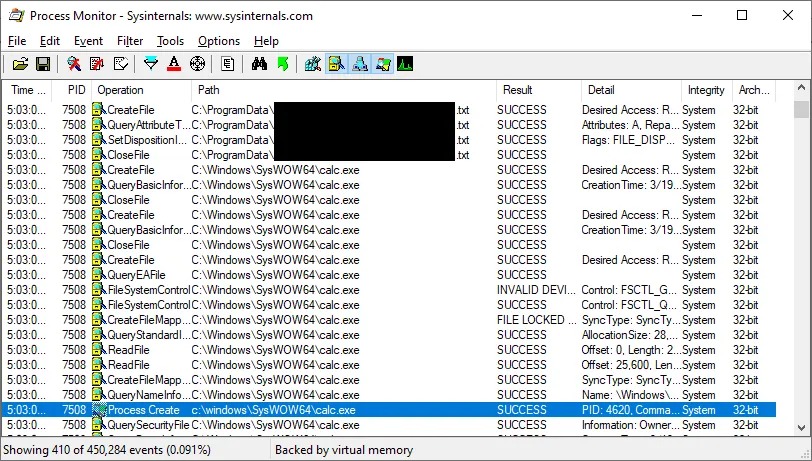Viewport: 812px width, 461px height.
Task: Select the 'Offset: 25,600, Len...' detail cell
Action: click(x=631, y=365)
